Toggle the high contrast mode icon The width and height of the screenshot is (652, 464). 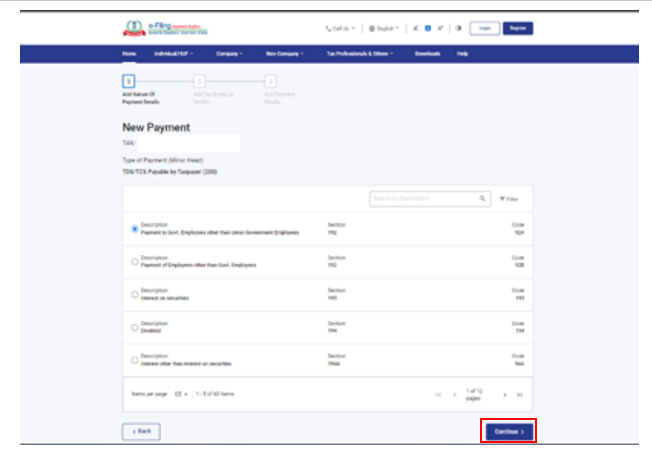click(x=458, y=29)
